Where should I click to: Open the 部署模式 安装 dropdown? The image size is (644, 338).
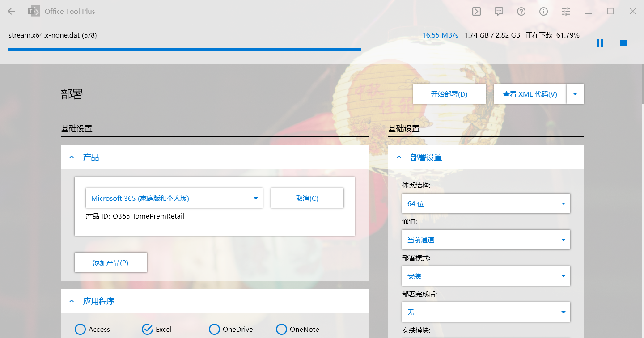(486, 276)
